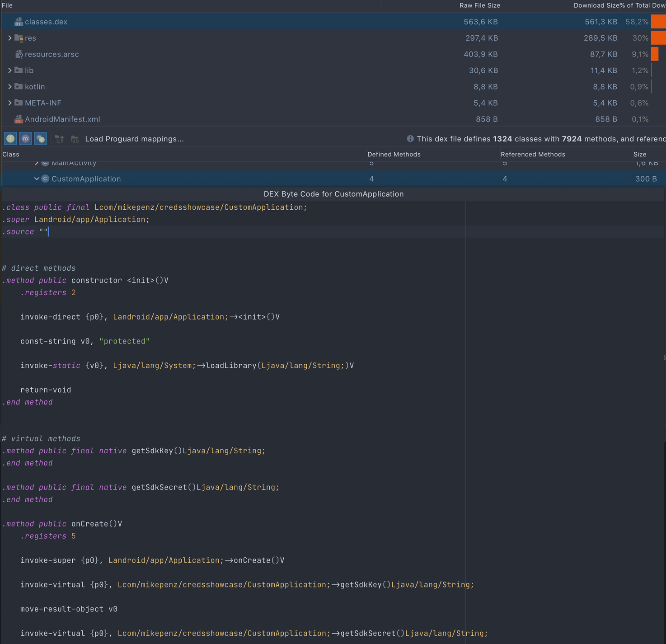Screen dimensions: 666x644
Task: Click the 58,2% total download value
Action: point(637,22)
